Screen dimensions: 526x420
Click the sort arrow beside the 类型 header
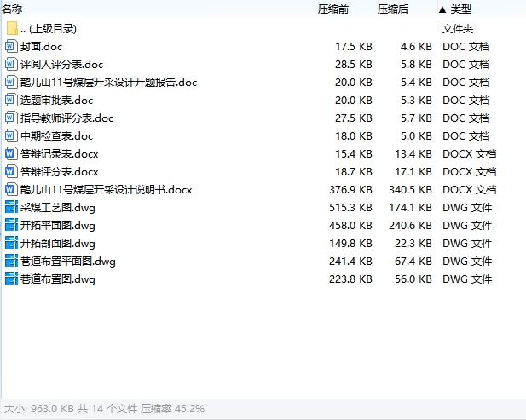pos(442,9)
